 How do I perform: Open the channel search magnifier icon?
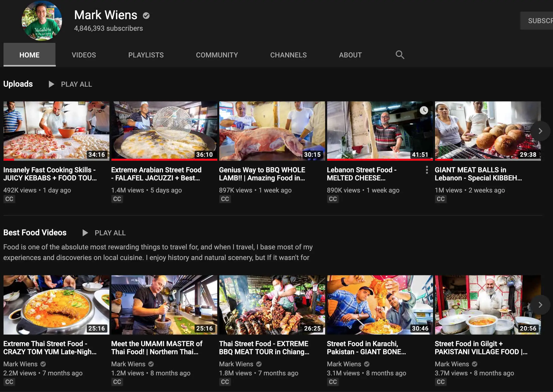click(x=400, y=55)
